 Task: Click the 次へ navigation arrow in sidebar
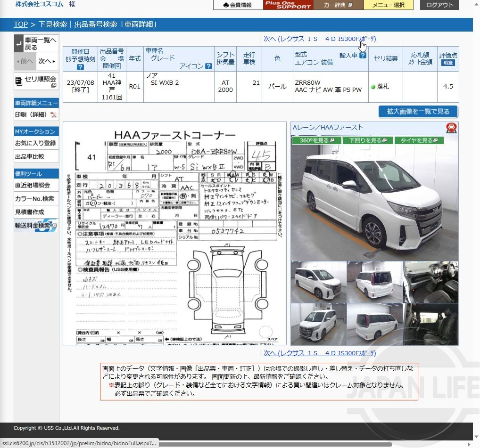[x=47, y=61]
